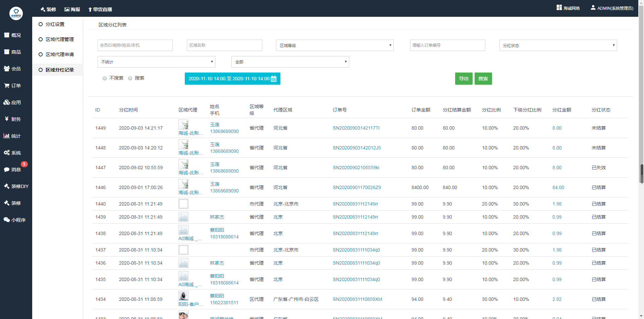644x319 pixels.
Task: Click the green 导出 export button
Action: coord(464,79)
